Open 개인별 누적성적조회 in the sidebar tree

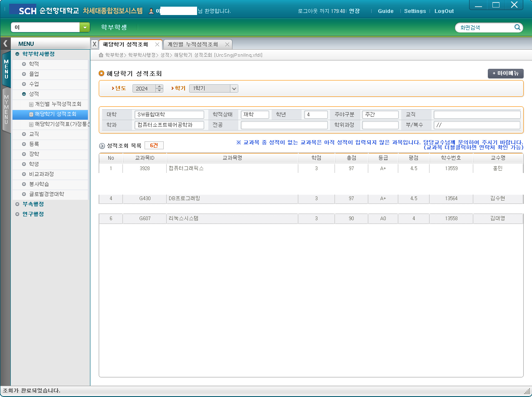(x=58, y=104)
